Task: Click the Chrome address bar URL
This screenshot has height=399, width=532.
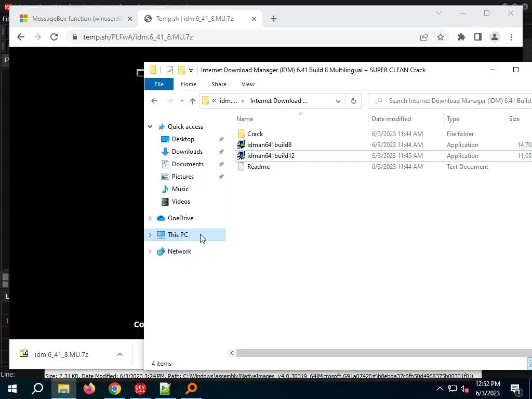Action: [138, 37]
